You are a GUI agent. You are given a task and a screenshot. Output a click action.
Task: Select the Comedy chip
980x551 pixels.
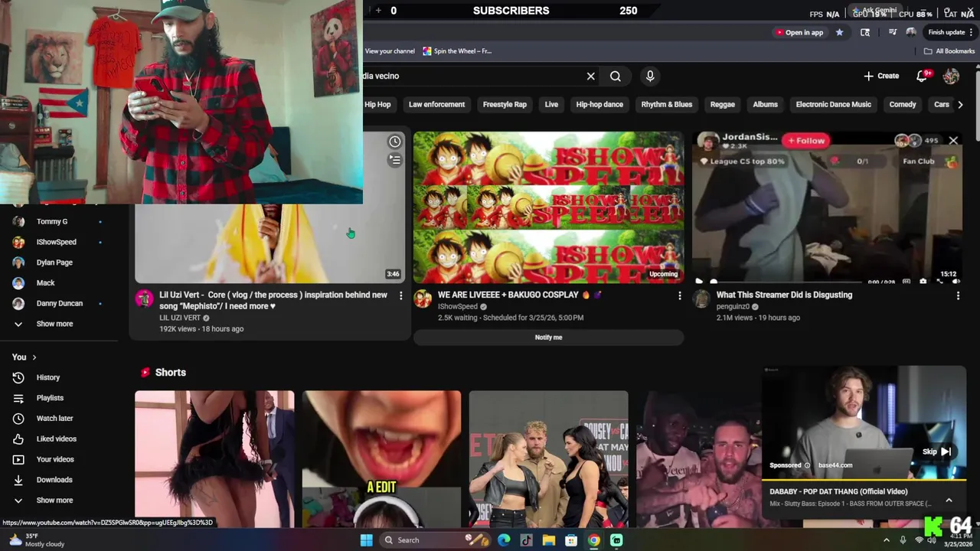point(903,105)
